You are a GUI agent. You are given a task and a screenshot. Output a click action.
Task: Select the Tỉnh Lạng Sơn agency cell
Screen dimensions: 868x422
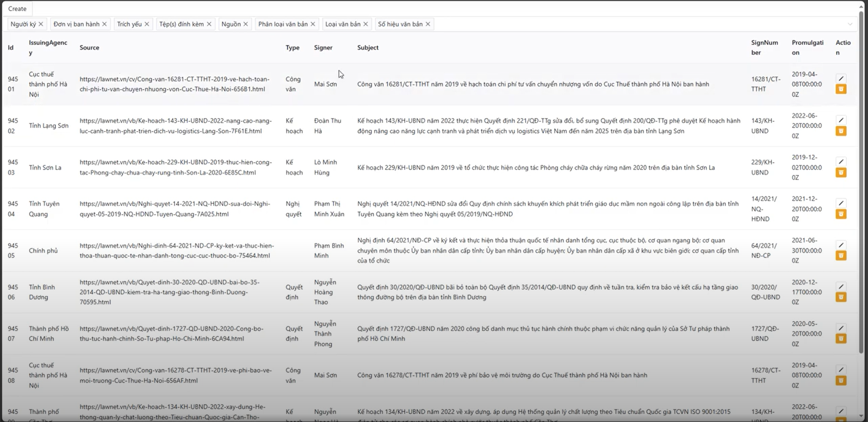pyautogui.click(x=48, y=126)
